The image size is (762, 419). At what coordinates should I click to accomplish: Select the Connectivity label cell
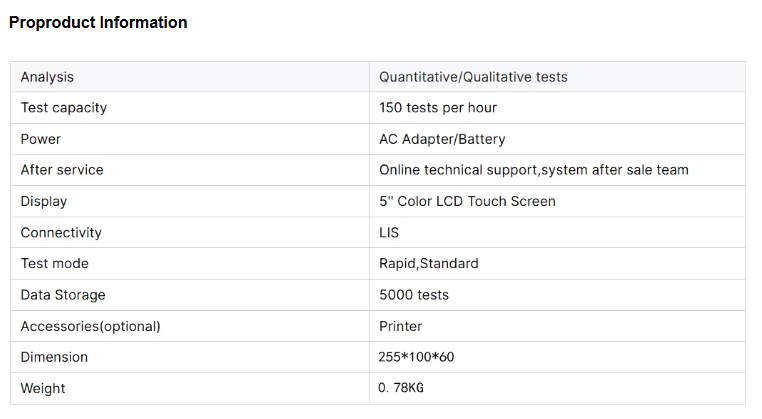[x=61, y=232]
